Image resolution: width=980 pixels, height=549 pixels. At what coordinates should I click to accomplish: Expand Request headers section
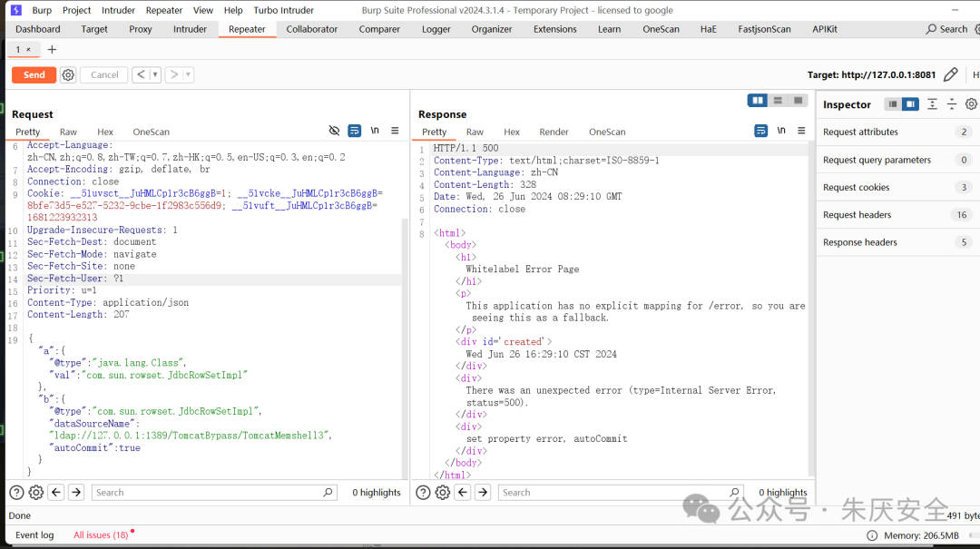(x=897, y=215)
